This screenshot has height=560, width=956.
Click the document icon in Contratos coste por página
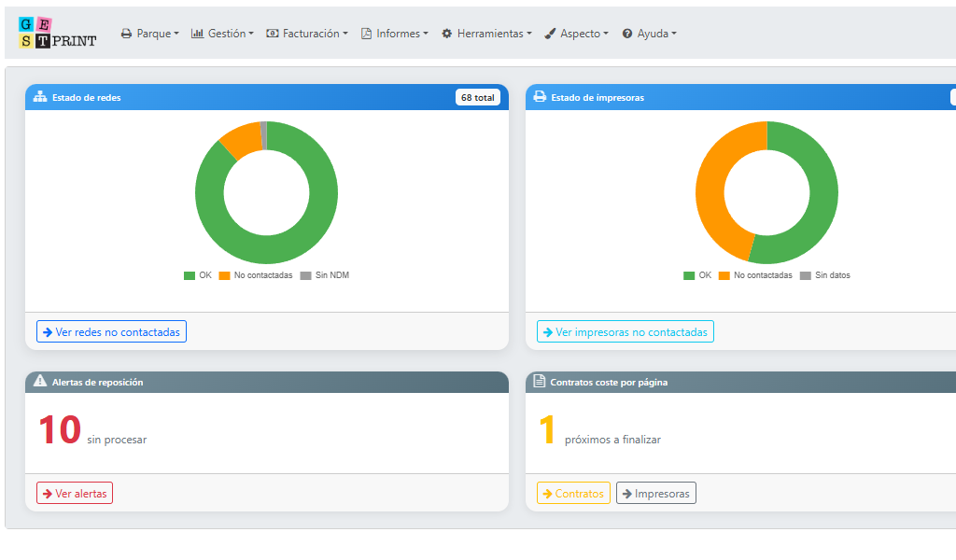click(539, 382)
